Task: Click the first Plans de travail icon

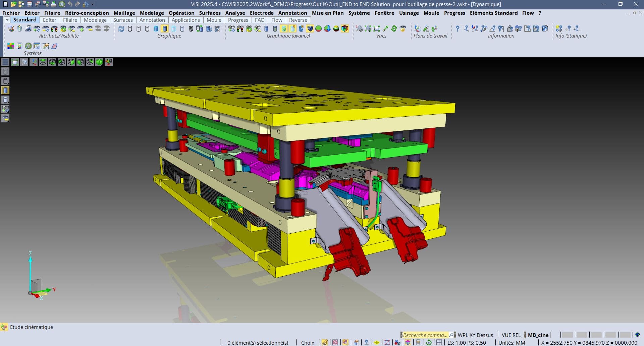Action: click(417, 29)
